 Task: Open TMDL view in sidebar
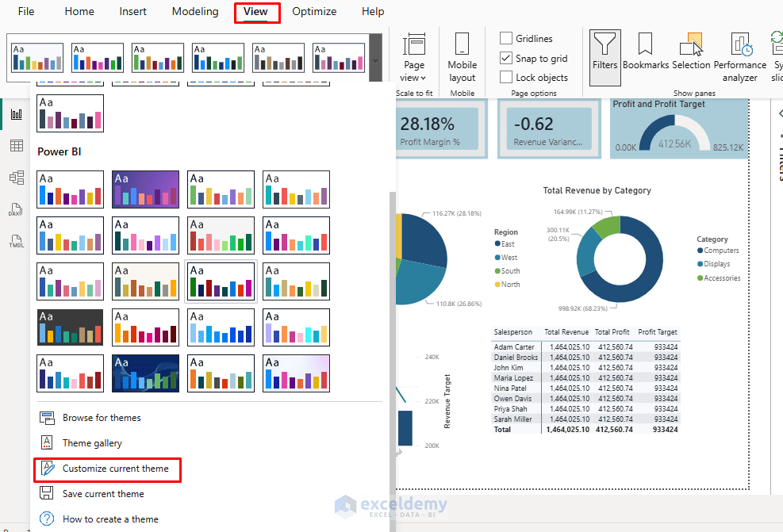point(17,242)
